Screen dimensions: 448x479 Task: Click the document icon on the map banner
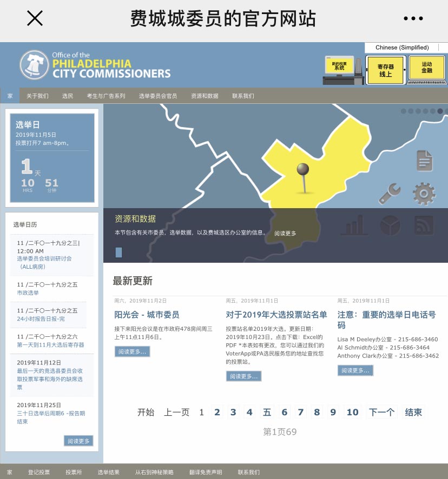tap(424, 161)
